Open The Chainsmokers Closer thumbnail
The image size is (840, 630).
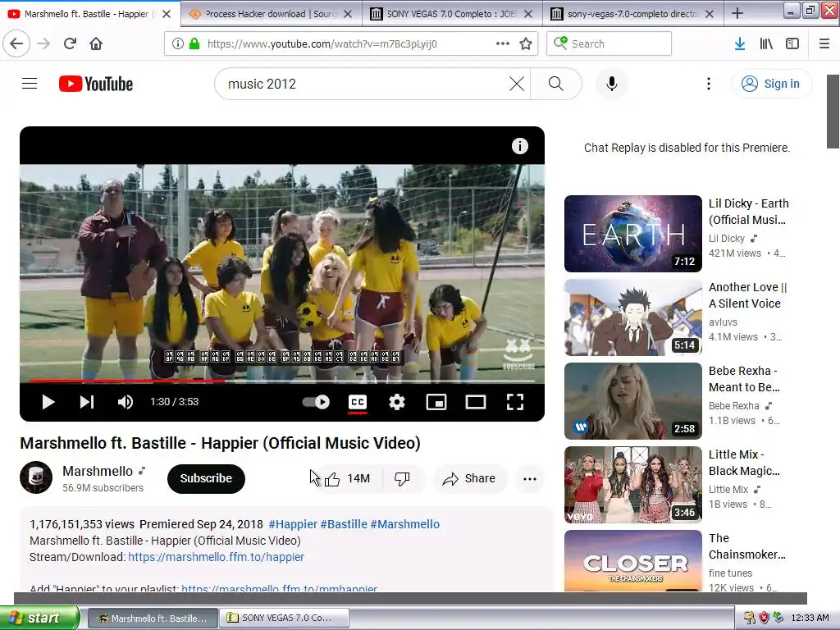(x=632, y=560)
